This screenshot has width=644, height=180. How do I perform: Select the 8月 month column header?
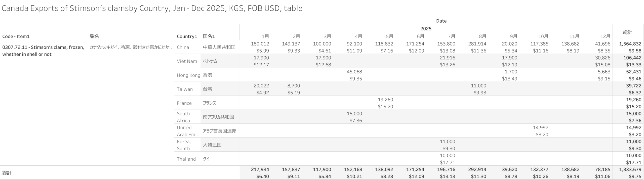(x=482, y=36)
